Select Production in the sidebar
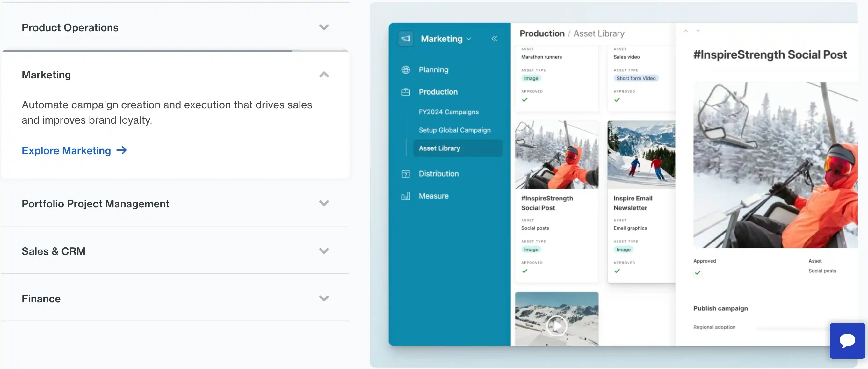 pos(438,92)
